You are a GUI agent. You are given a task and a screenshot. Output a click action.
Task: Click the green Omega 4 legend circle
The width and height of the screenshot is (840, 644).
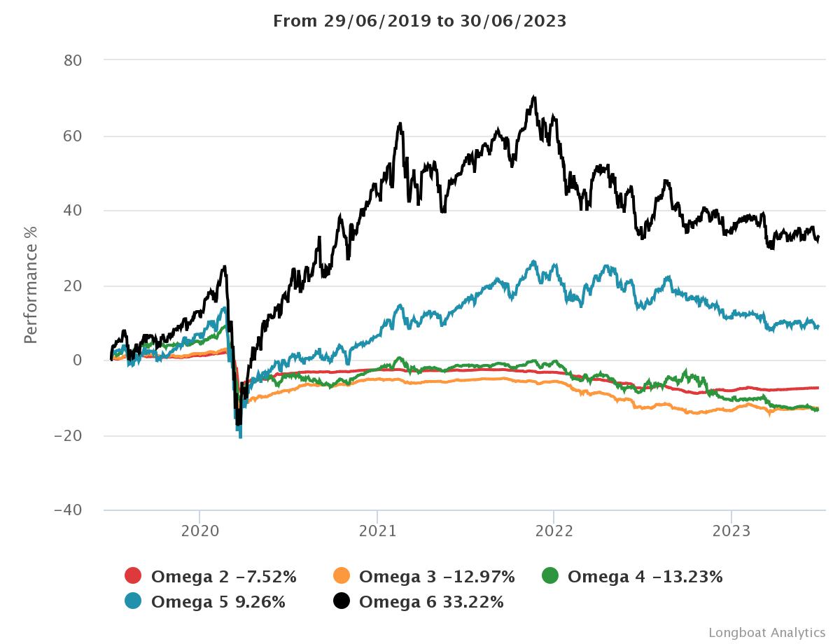(550, 576)
